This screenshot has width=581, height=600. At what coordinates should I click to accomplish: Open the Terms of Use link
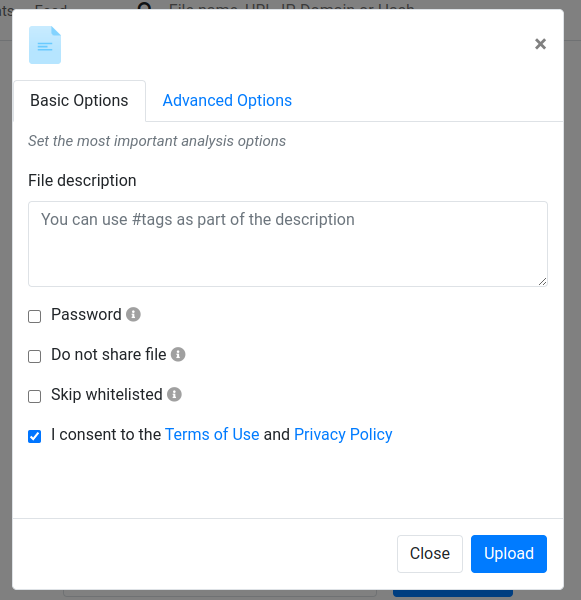click(212, 435)
